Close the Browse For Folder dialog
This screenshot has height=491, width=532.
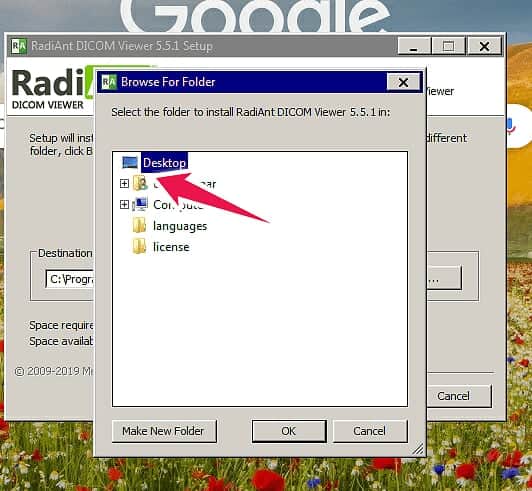click(x=403, y=82)
